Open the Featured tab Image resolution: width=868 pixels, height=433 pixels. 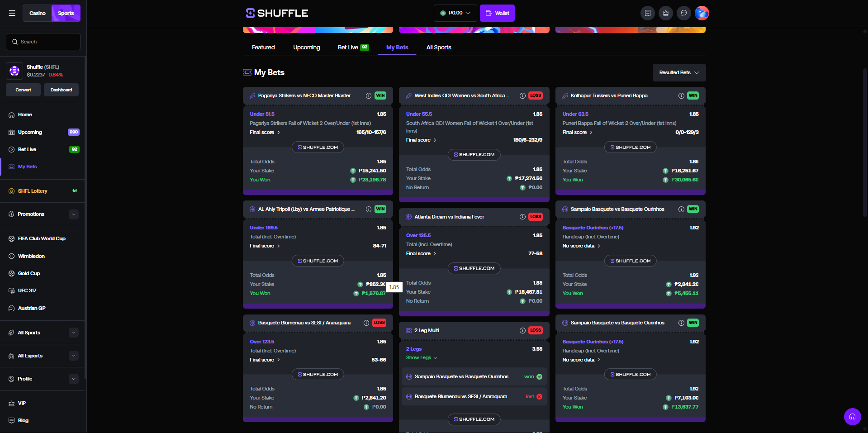click(x=263, y=48)
